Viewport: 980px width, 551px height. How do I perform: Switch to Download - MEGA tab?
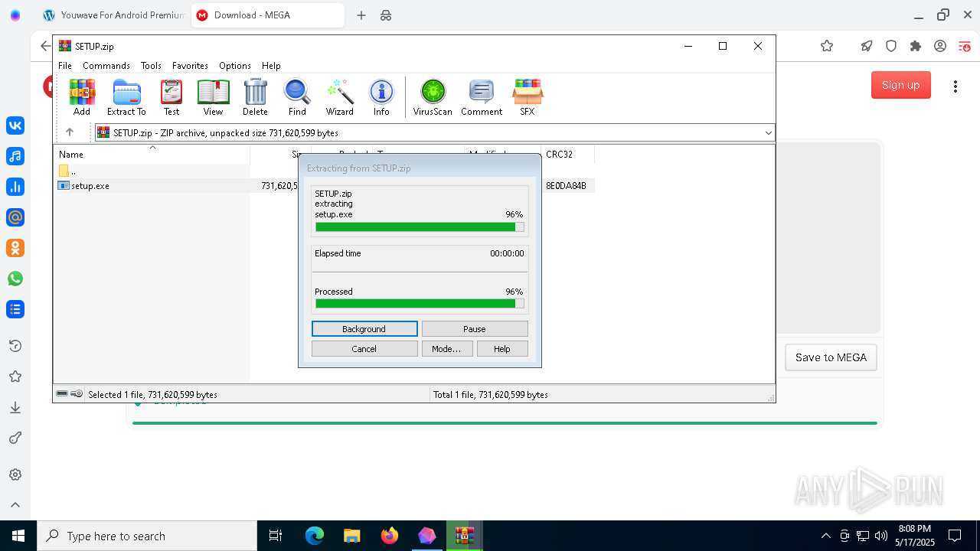(267, 15)
